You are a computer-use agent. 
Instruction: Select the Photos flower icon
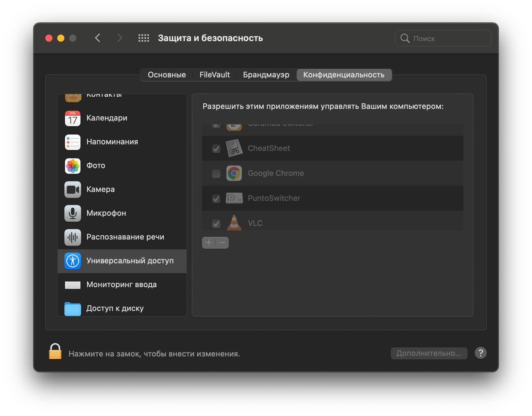[x=73, y=166]
